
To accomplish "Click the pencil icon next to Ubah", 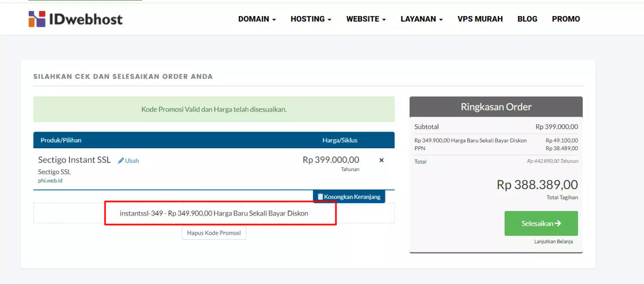I will 121,161.
